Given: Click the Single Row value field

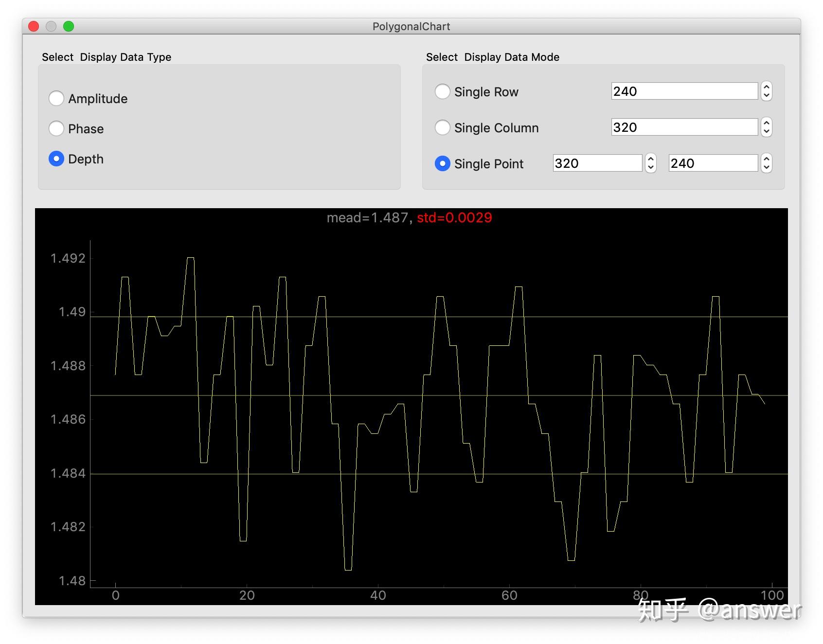Looking at the screenshot, I should click(684, 91).
